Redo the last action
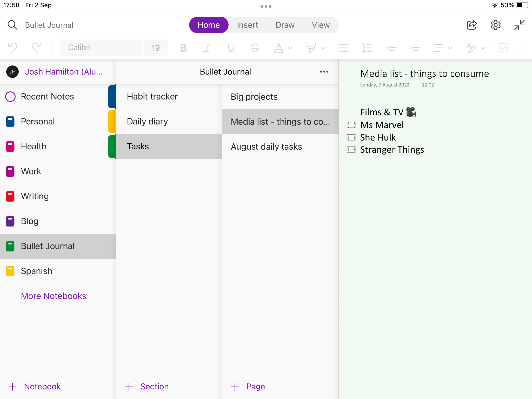This screenshot has height=399, width=532. coord(36,48)
